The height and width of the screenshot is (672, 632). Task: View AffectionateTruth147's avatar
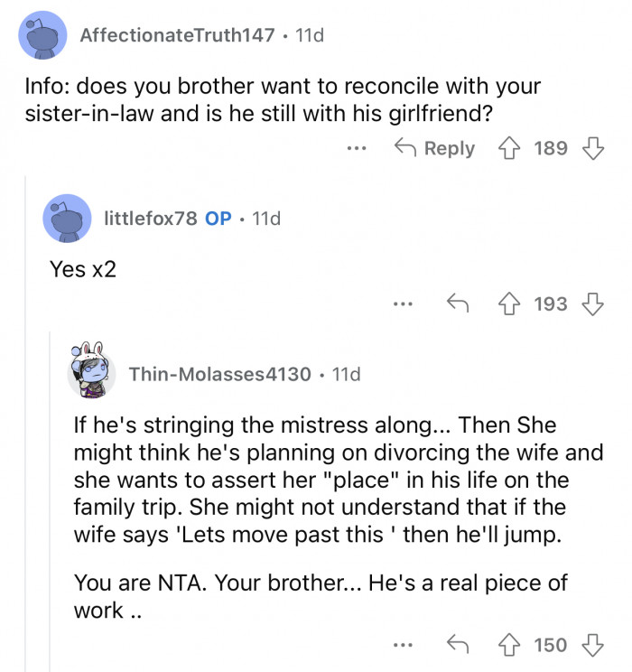[x=42, y=36]
